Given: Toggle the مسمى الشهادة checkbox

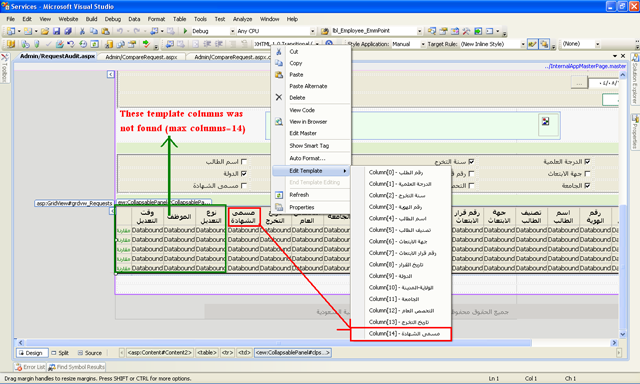Looking at the screenshot, I should (244, 186).
